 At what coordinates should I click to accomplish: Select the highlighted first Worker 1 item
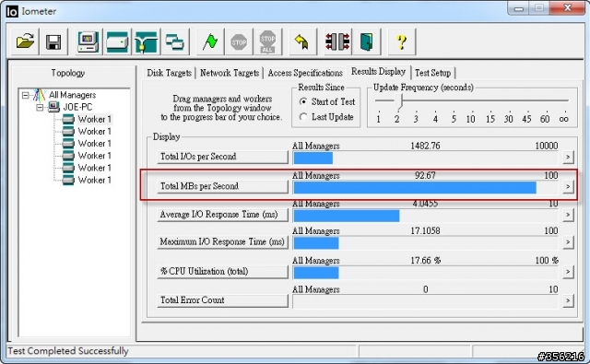click(94, 119)
